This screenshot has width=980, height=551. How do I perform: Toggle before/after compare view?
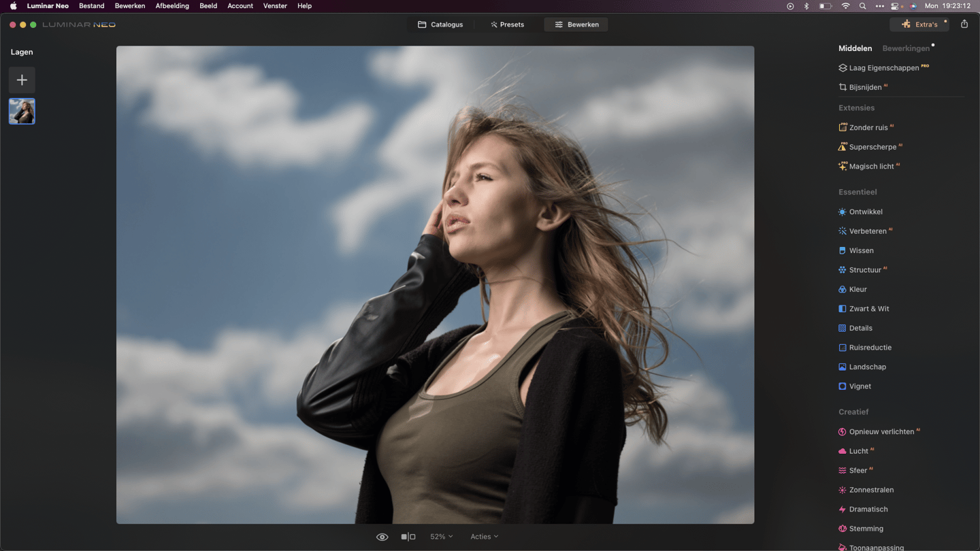408,537
